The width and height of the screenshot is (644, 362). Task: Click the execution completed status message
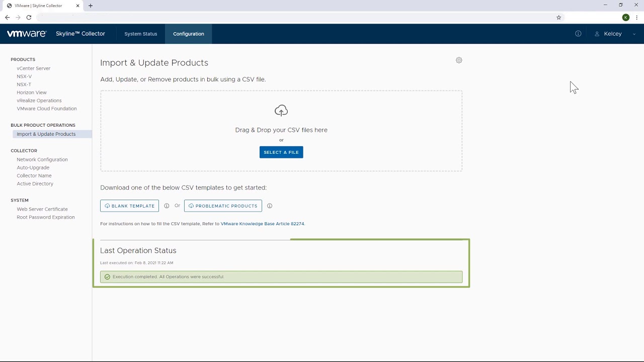[x=281, y=277]
